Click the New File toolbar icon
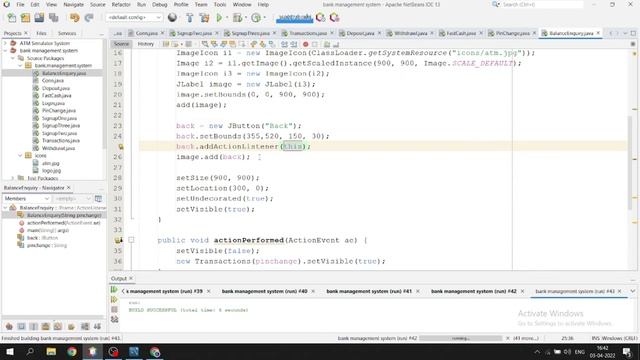This screenshot has width=640, height=360. coord(12,18)
